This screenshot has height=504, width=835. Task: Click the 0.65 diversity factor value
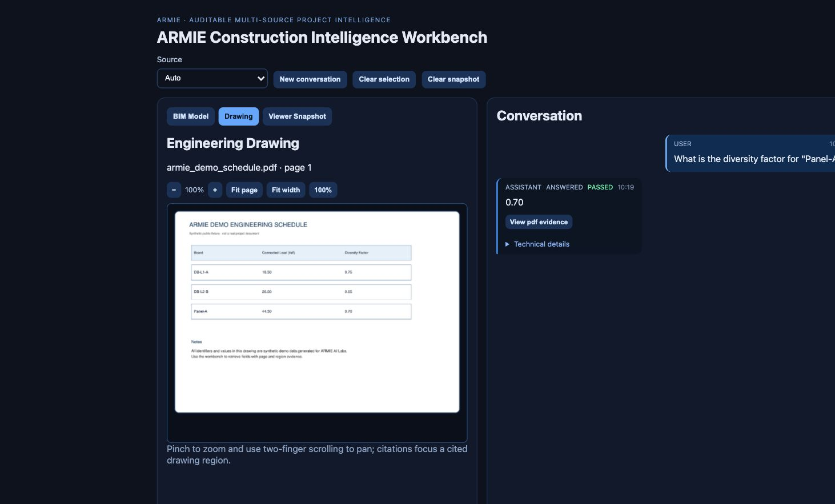click(x=348, y=292)
